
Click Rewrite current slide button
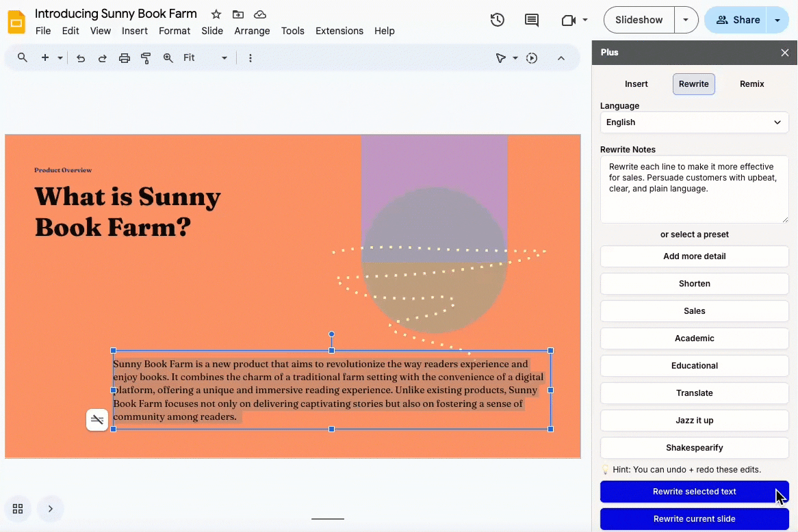coord(694,519)
